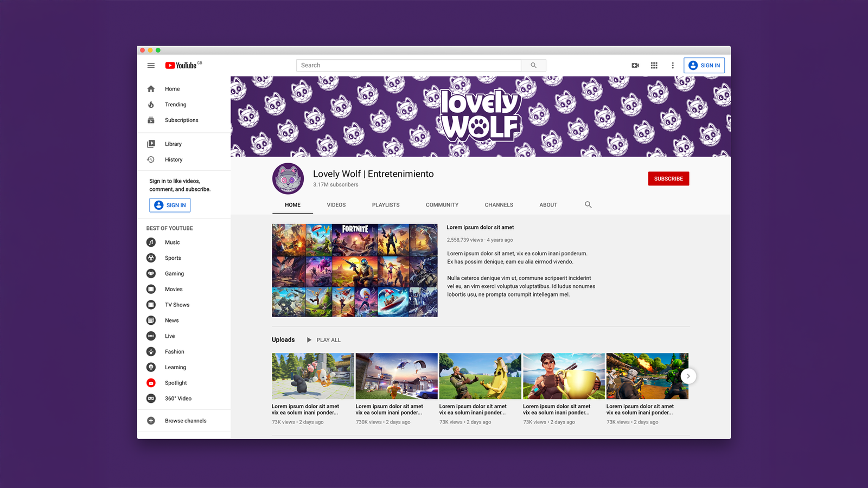Switch to the Videos tab
This screenshot has width=868, height=488.
[336, 205]
